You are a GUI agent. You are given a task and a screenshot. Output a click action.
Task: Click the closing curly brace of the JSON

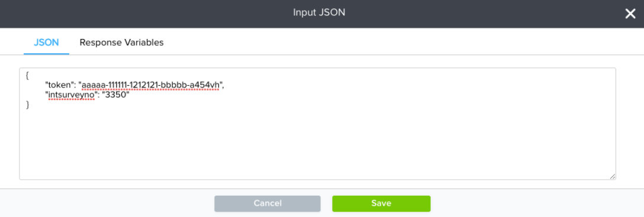click(27, 105)
